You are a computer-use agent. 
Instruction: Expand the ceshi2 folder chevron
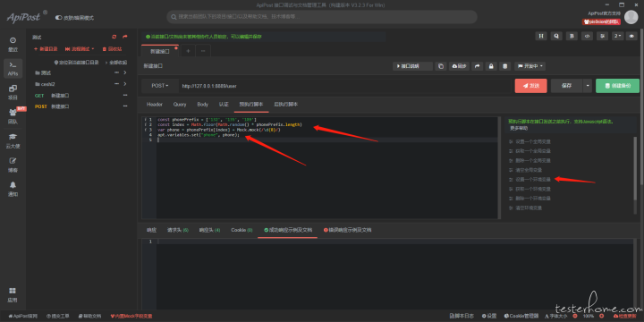(x=125, y=84)
